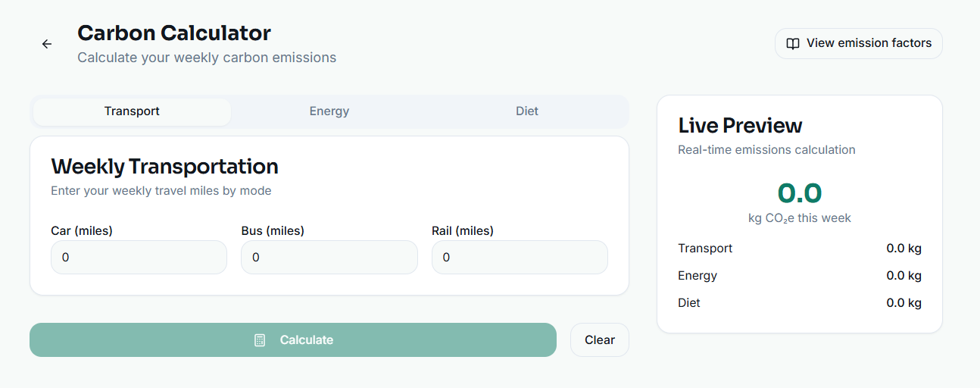Click the back arrow icon

47,44
